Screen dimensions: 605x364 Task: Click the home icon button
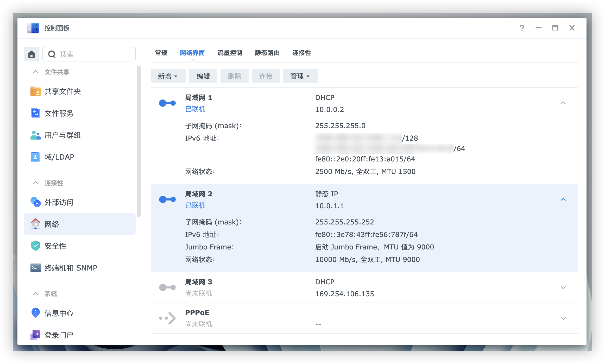click(x=31, y=54)
